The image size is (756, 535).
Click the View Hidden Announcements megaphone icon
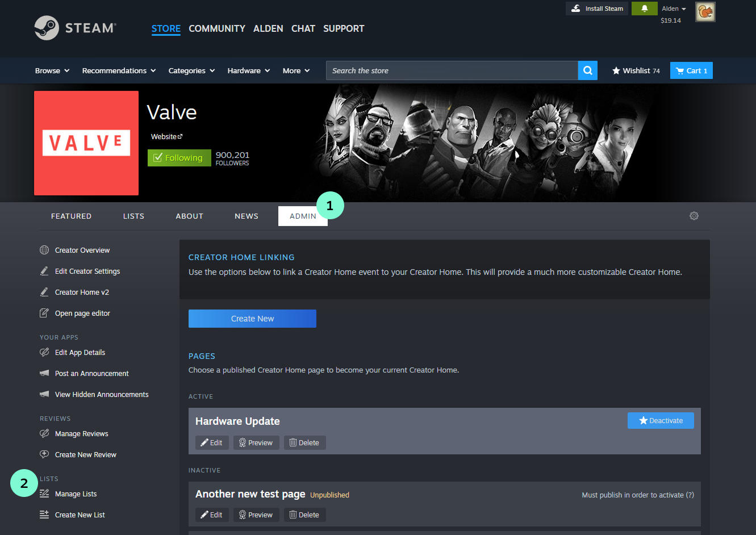[44, 394]
